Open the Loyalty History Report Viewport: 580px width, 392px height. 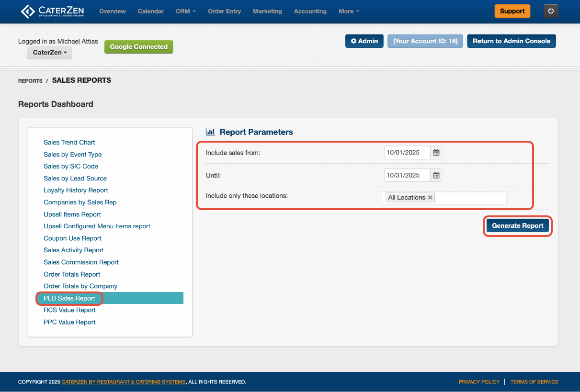[76, 190]
